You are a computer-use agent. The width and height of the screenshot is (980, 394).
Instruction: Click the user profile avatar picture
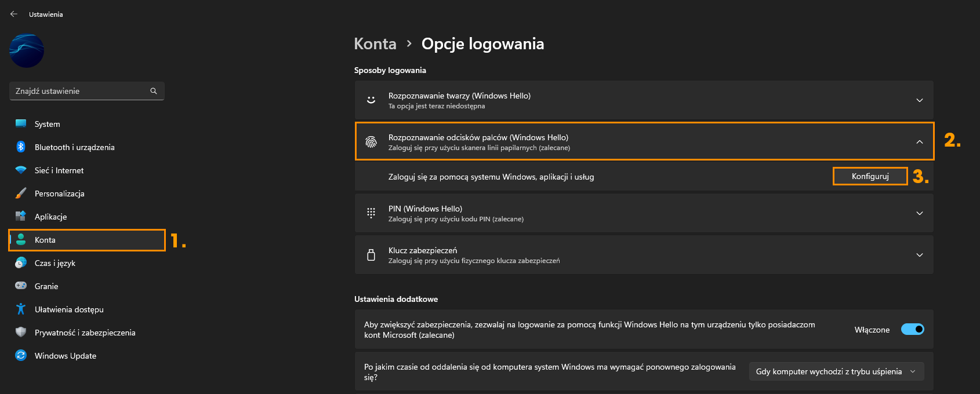pyautogui.click(x=27, y=51)
